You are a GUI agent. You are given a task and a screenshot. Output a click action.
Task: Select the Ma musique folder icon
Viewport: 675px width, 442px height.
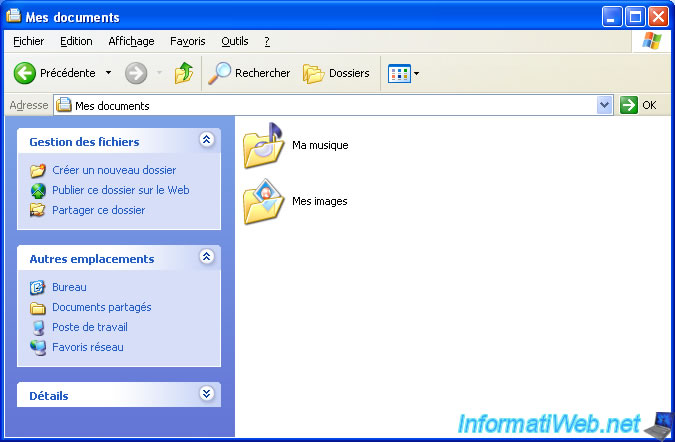tap(263, 145)
